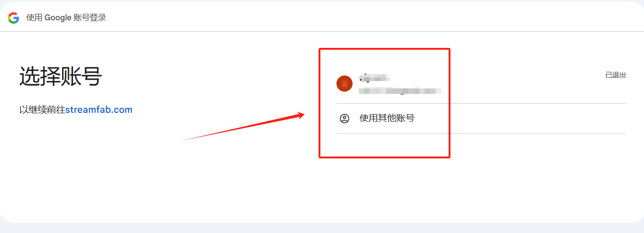Image resolution: width=644 pixels, height=233 pixels.
Task: Click the 选择账号 heading
Action: [60, 76]
